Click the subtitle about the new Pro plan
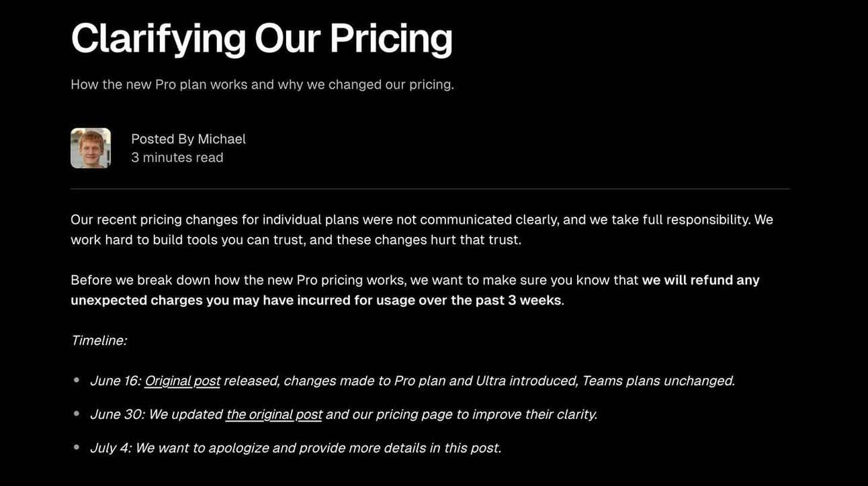This screenshot has height=486, width=868. 262,85
